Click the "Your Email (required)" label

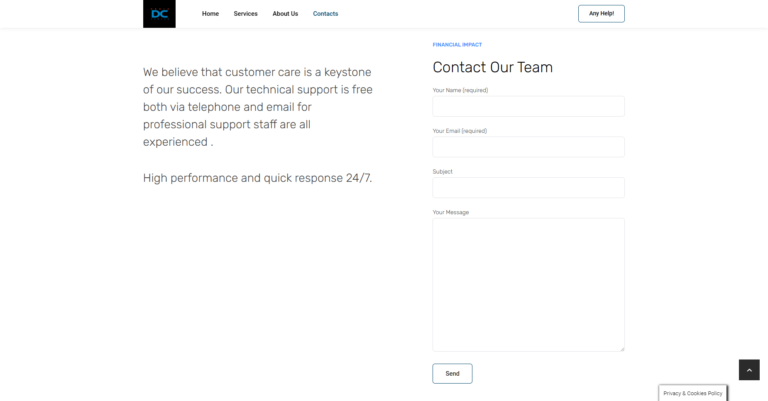460,131
